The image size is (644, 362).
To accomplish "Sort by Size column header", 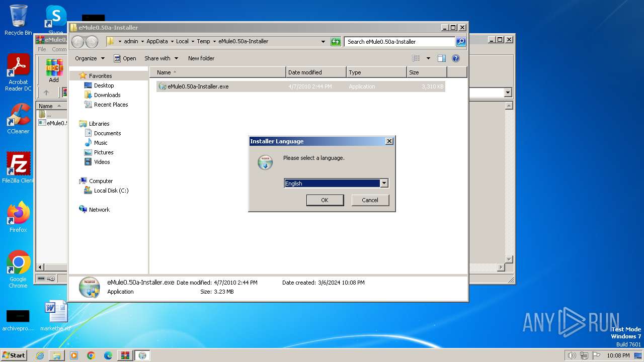I will (x=427, y=72).
